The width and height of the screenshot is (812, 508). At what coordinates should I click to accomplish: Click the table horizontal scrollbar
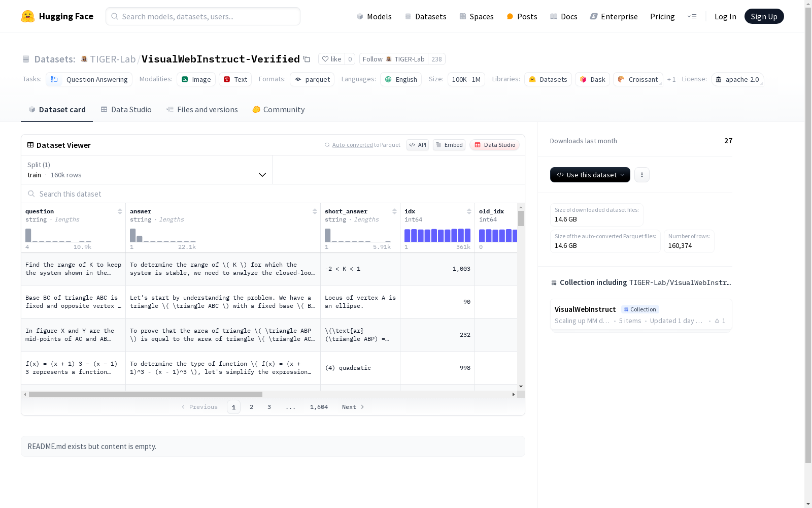point(145,394)
